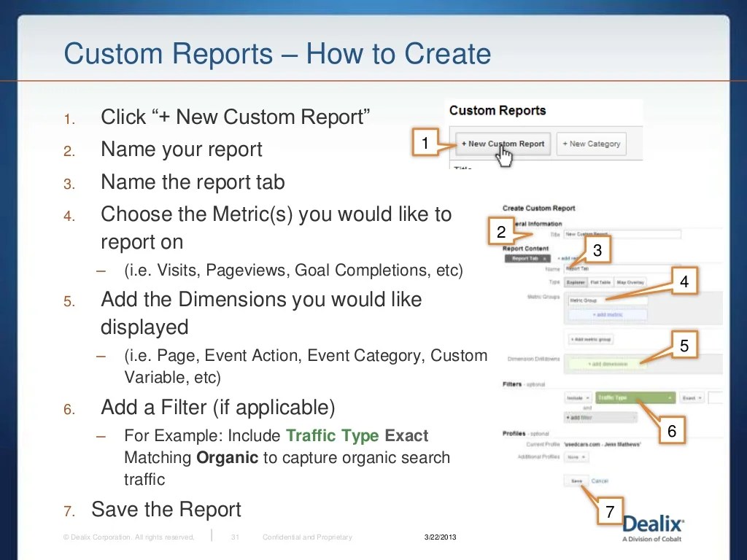Open the Exact match type dropdown
747x560 pixels.
(692, 397)
